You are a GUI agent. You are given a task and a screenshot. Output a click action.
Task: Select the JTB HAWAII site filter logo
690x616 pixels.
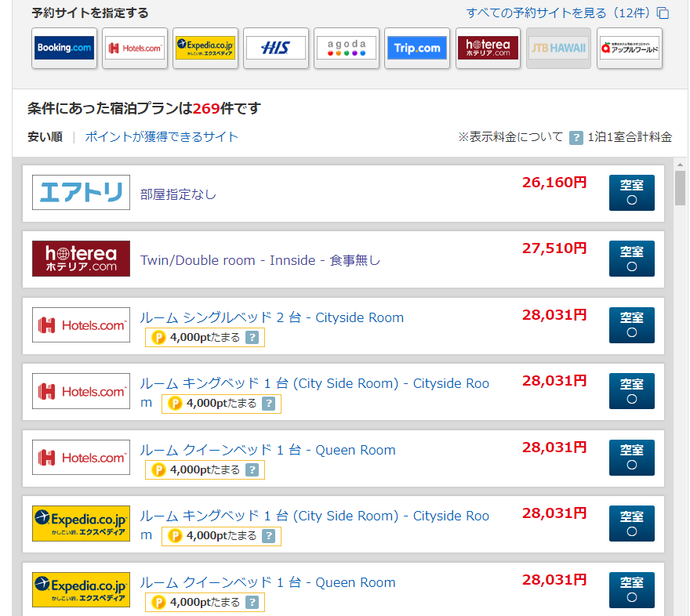tap(558, 48)
